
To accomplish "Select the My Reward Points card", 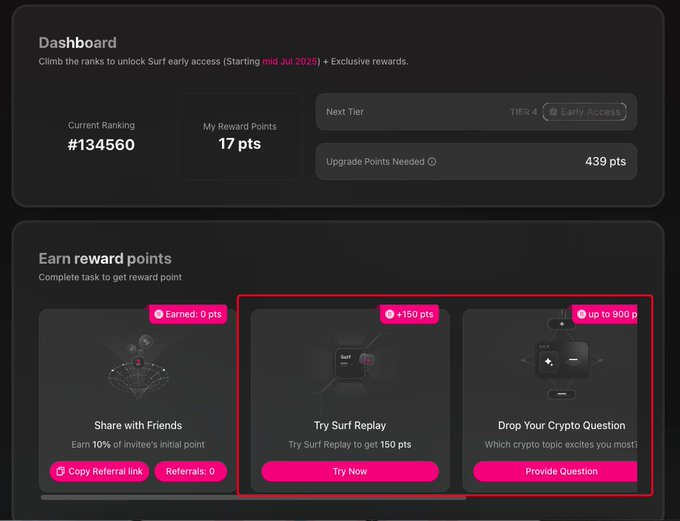I will pyautogui.click(x=240, y=136).
